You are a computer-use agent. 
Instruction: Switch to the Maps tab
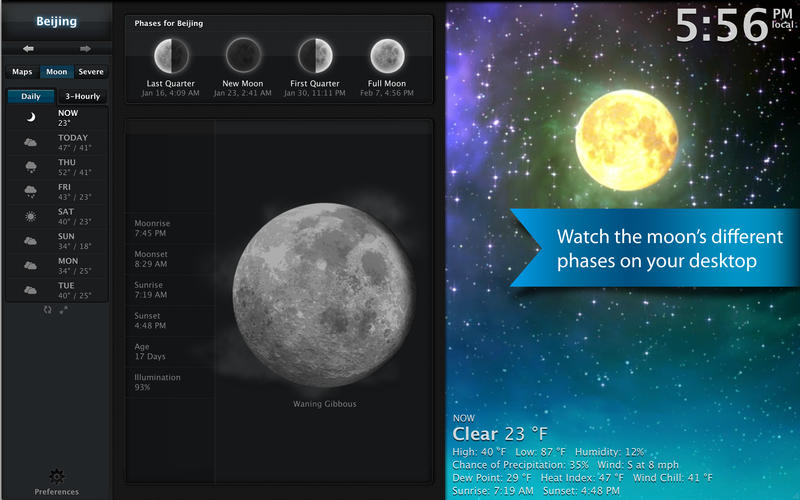click(22, 72)
